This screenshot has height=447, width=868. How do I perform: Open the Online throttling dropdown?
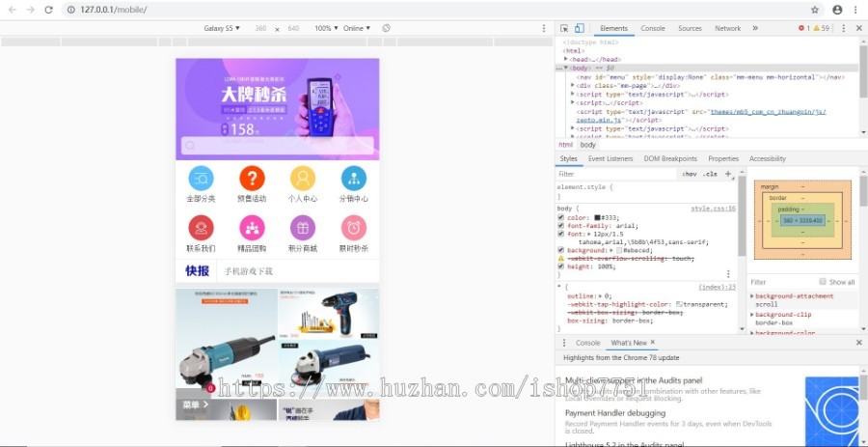point(357,28)
